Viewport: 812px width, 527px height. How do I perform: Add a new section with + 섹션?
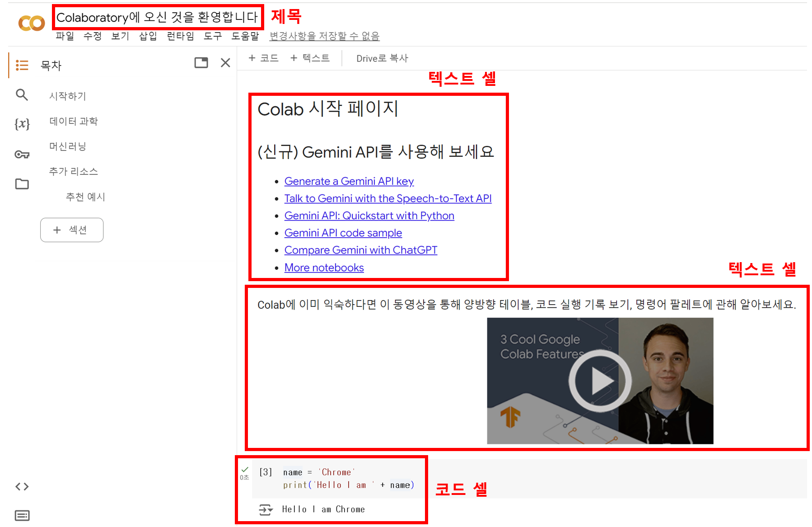click(72, 230)
